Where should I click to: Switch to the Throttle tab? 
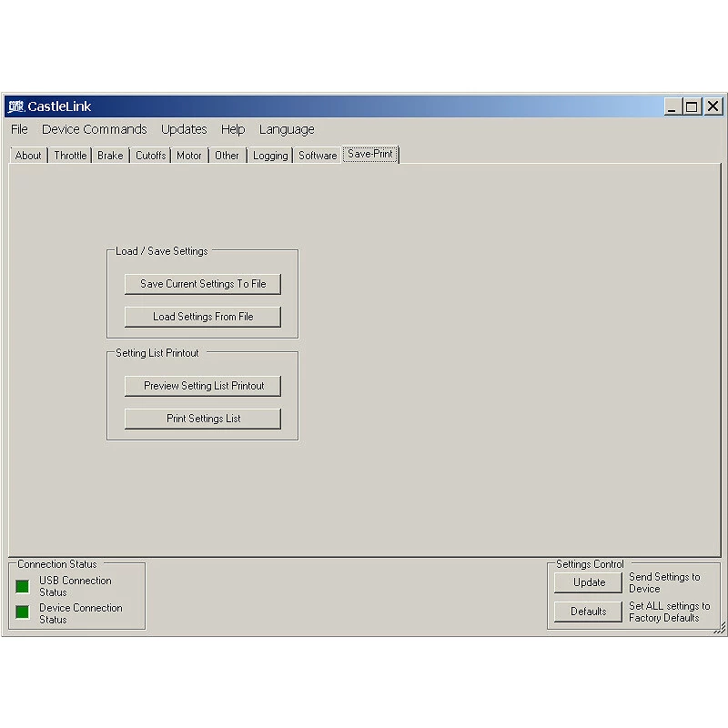pos(70,156)
